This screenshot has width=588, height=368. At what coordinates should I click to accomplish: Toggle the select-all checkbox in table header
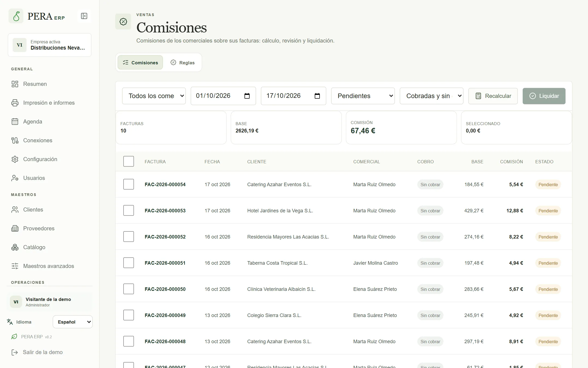point(128,161)
